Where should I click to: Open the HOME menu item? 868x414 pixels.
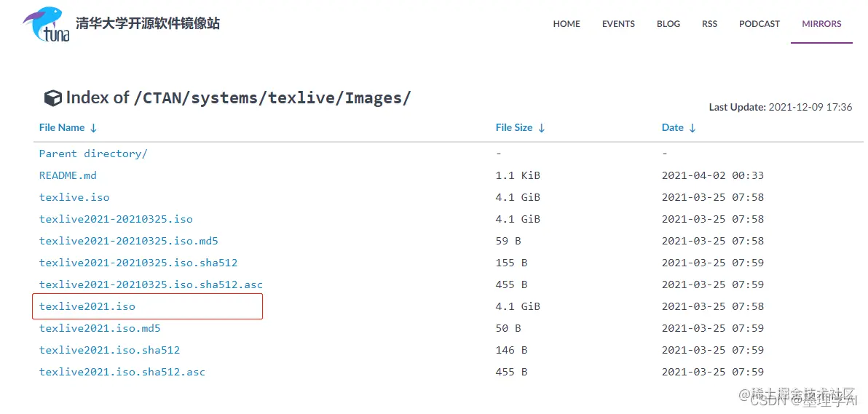coord(567,24)
